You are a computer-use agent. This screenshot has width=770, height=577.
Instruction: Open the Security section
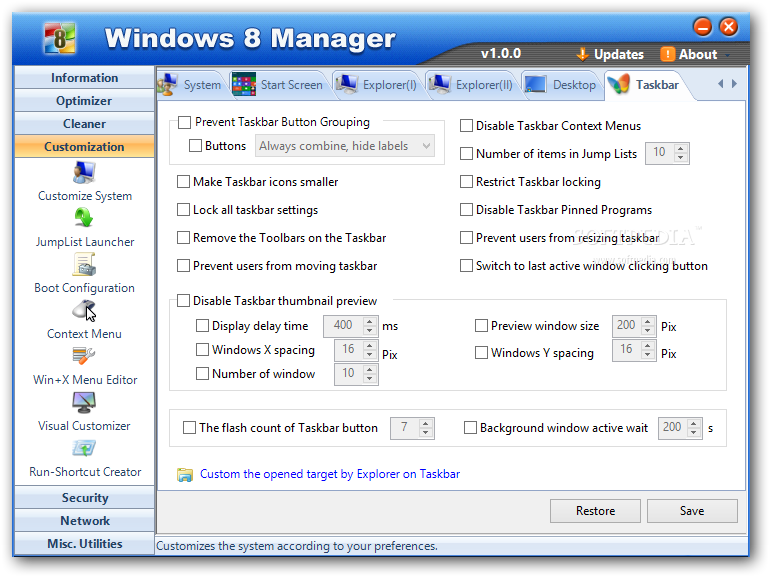(84, 497)
